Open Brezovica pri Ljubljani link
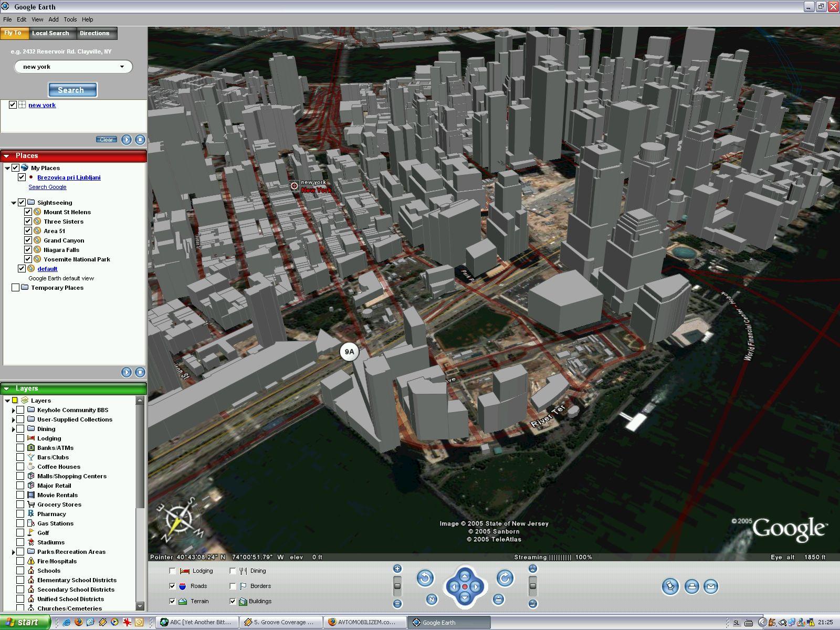This screenshot has width=840, height=630. click(69, 177)
